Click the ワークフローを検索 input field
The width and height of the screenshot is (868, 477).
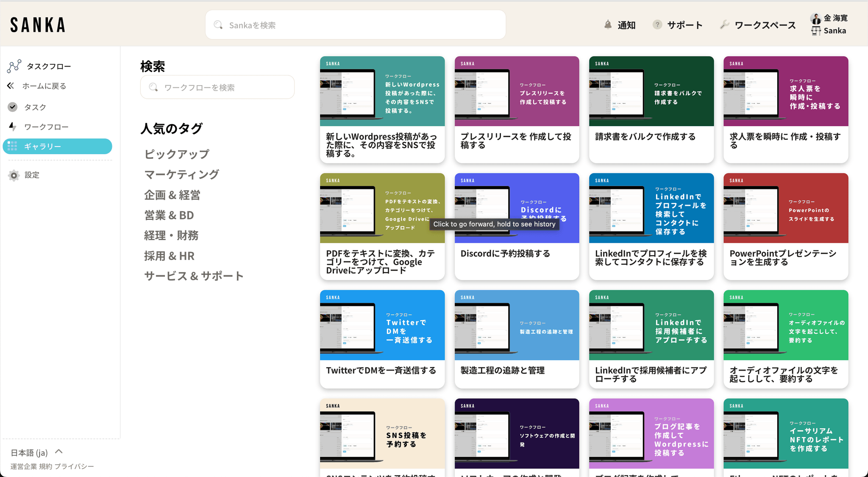click(x=217, y=87)
